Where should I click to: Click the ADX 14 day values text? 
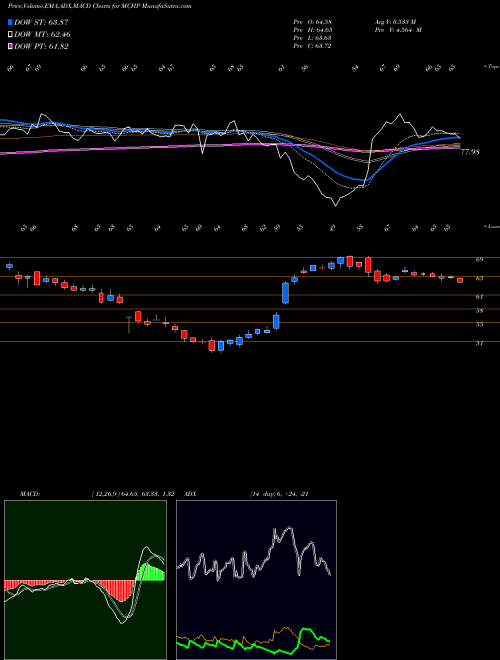[x=279, y=494]
